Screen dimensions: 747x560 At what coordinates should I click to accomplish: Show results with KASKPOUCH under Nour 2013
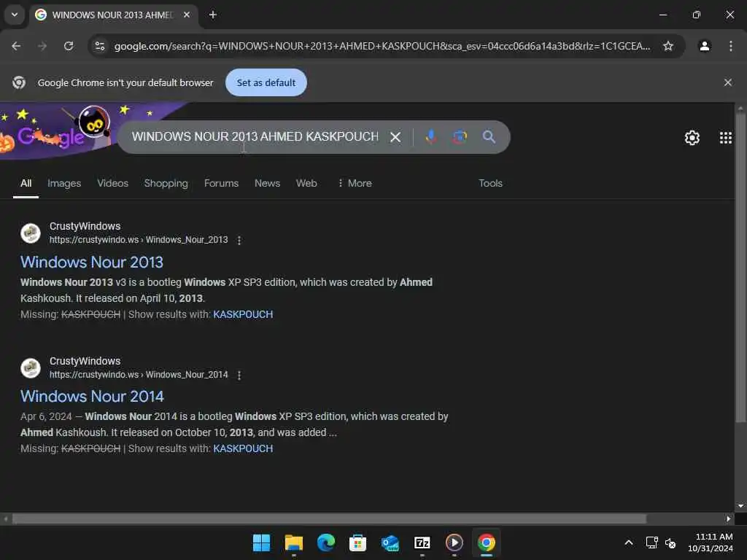(243, 314)
